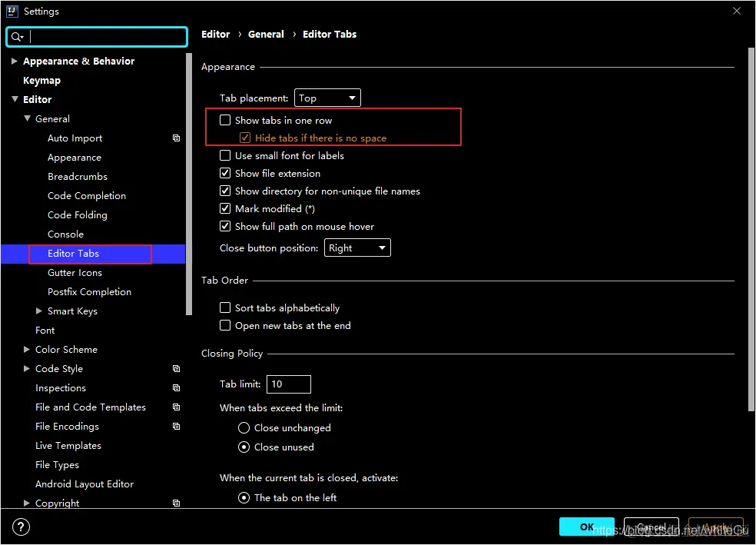Expand Appearance & Behavior section
The image size is (756, 545).
click(x=15, y=61)
